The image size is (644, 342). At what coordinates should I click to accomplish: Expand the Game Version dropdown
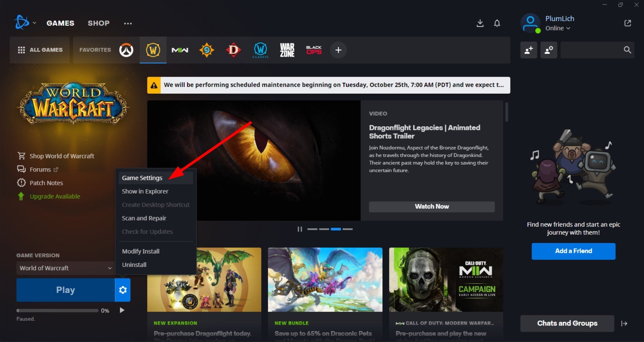pos(65,268)
